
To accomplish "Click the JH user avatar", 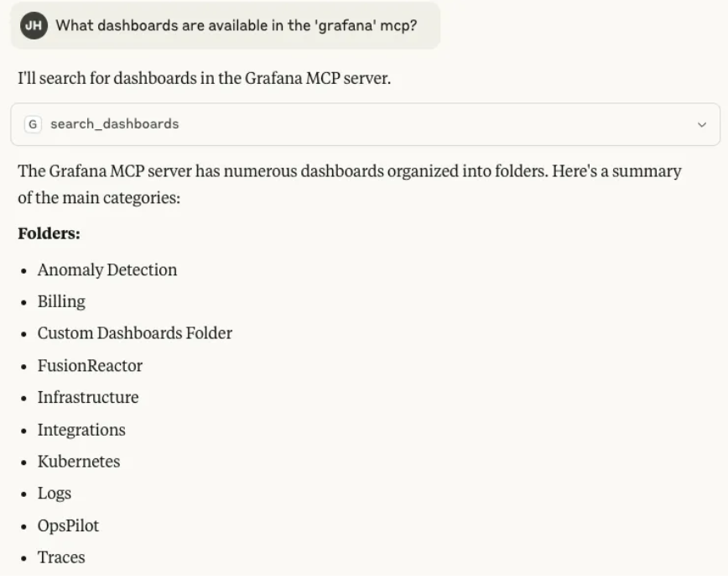I will [x=34, y=25].
